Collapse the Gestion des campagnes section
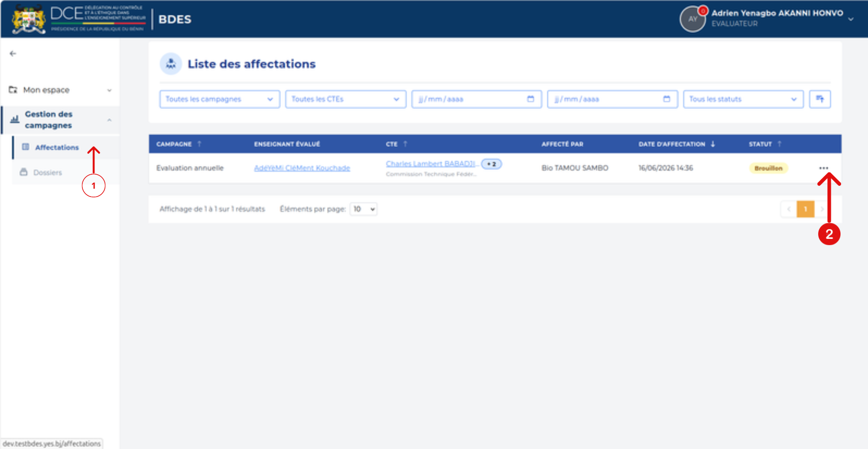 (x=61, y=120)
